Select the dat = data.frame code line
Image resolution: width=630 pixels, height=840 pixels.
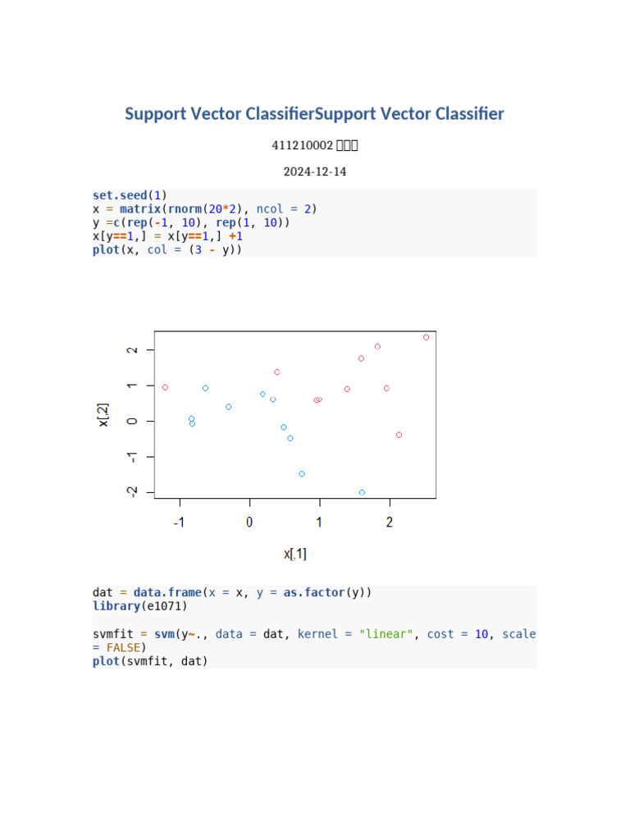[232, 592]
